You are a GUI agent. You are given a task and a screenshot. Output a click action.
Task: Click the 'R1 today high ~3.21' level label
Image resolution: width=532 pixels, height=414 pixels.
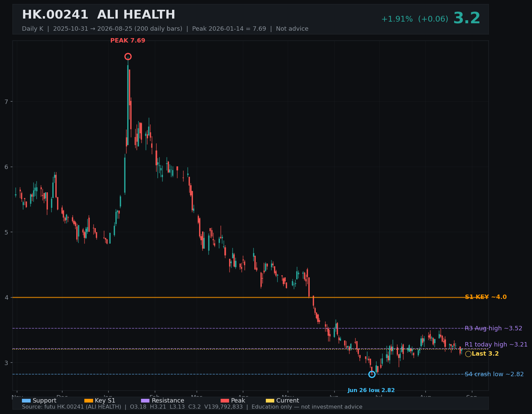tap(496, 344)
